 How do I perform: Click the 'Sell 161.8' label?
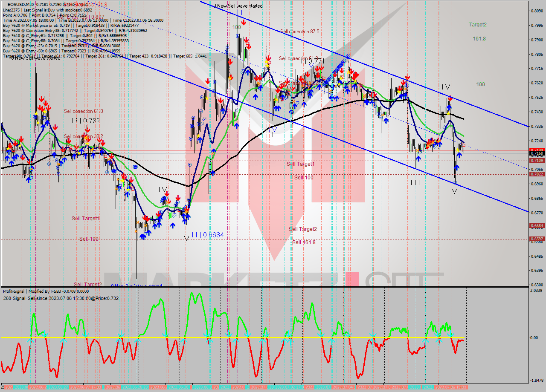pyautogui.click(x=304, y=242)
